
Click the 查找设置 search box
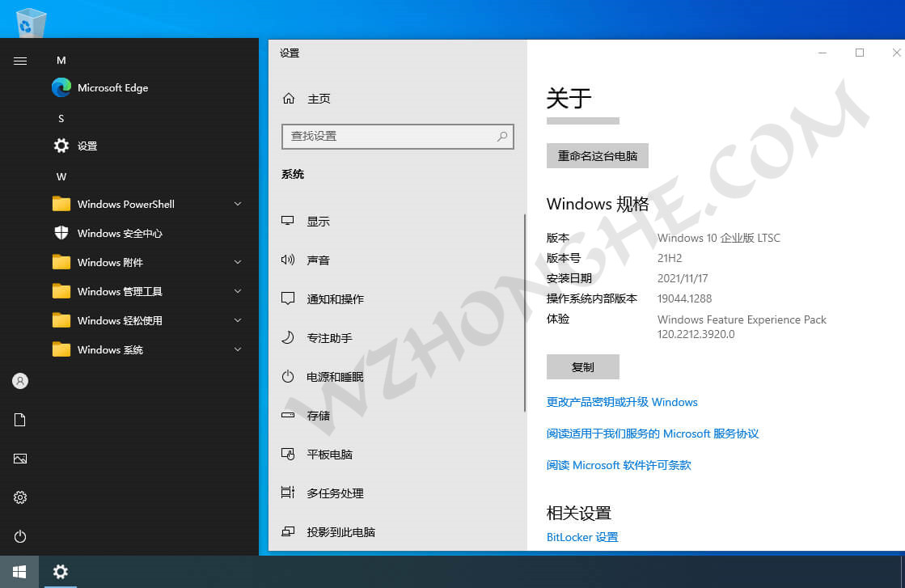(x=397, y=136)
